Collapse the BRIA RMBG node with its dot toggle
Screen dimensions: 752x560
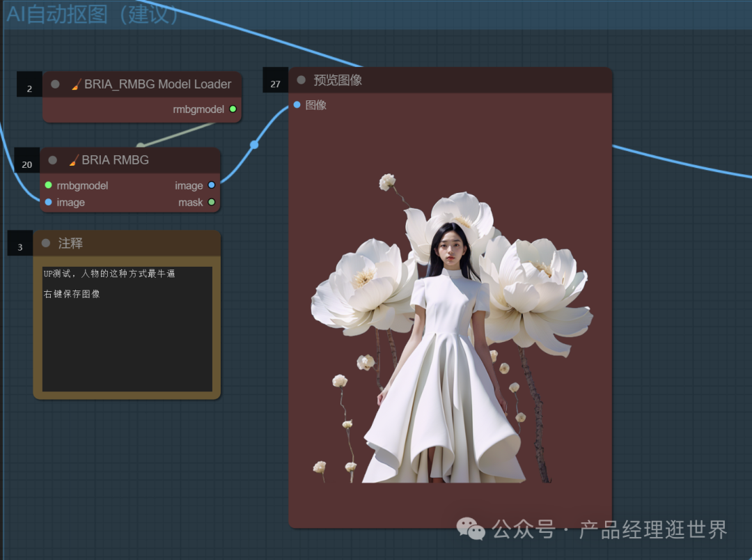[x=53, y=160]
